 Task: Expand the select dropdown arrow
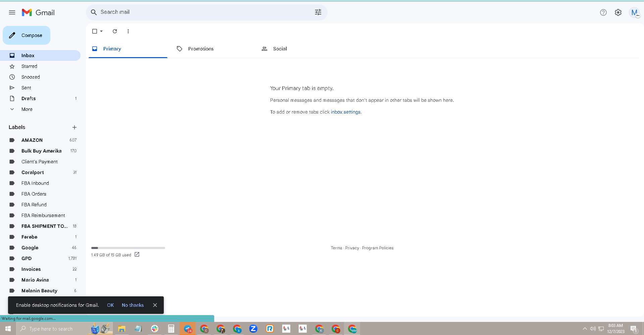click(x=101, y=31)
